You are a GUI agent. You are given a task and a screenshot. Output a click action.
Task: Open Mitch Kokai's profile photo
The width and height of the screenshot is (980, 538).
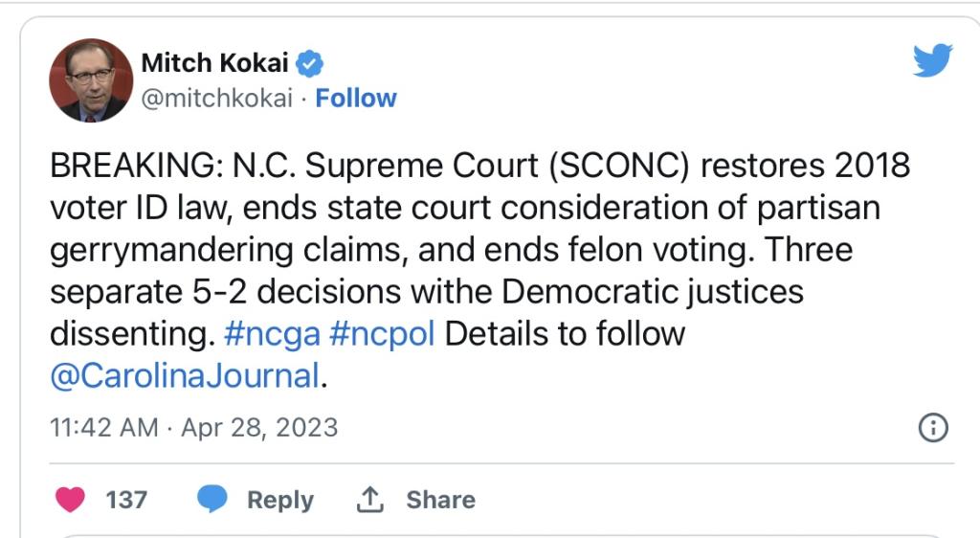click(90, 80)
